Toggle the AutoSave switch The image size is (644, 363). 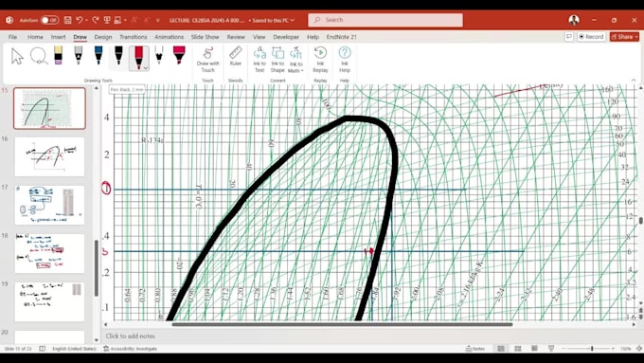[49, 20]
